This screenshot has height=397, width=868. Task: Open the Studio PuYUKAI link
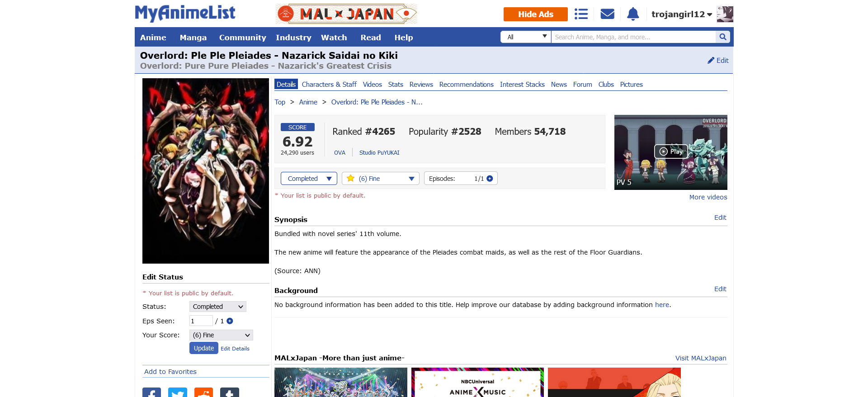(379, 153)
